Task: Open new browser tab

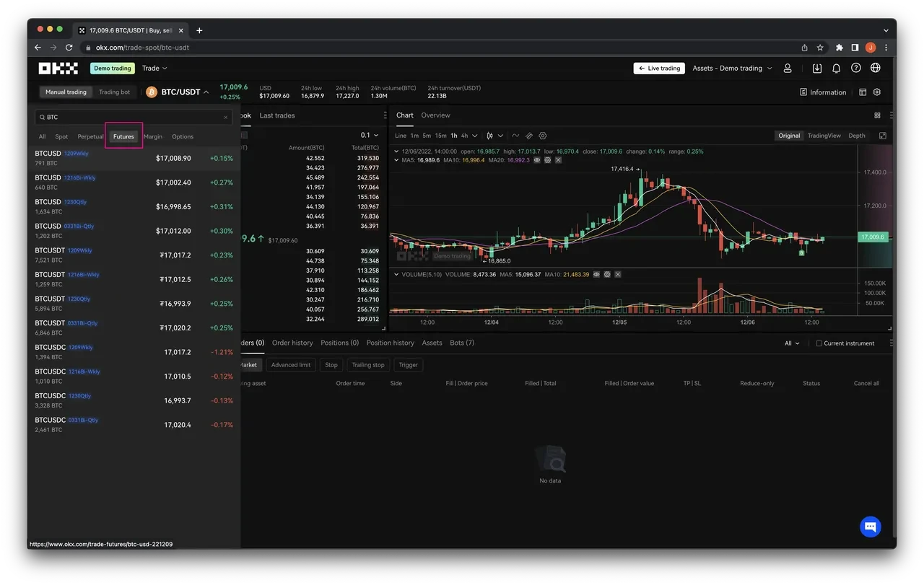Action: pos(199,30)
